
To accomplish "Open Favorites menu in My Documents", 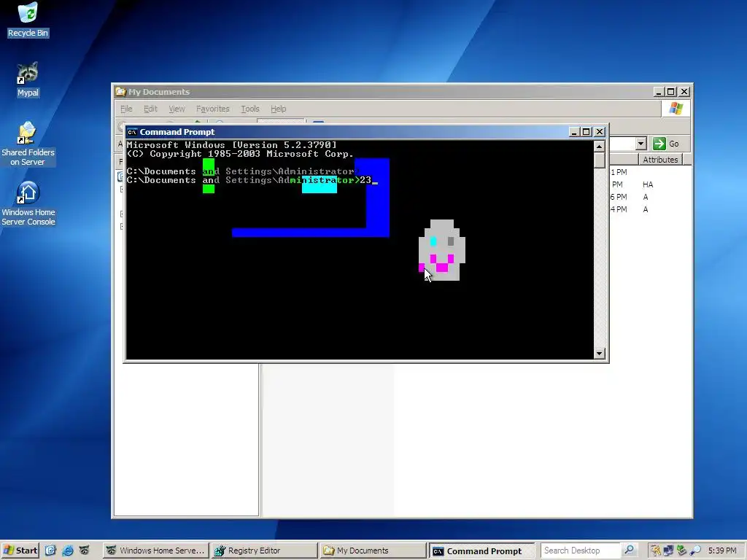I will coord(212,109).
